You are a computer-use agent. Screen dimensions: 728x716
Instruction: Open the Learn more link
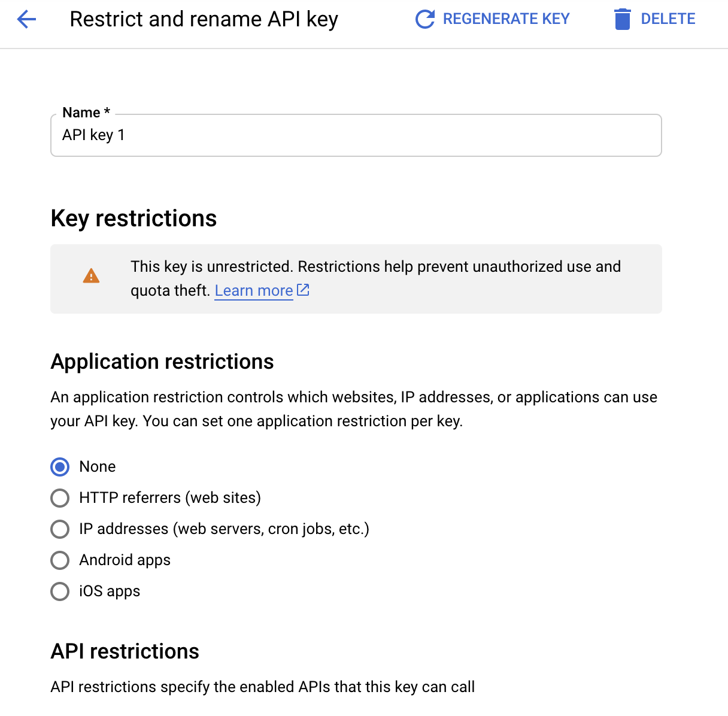point(254,291)
